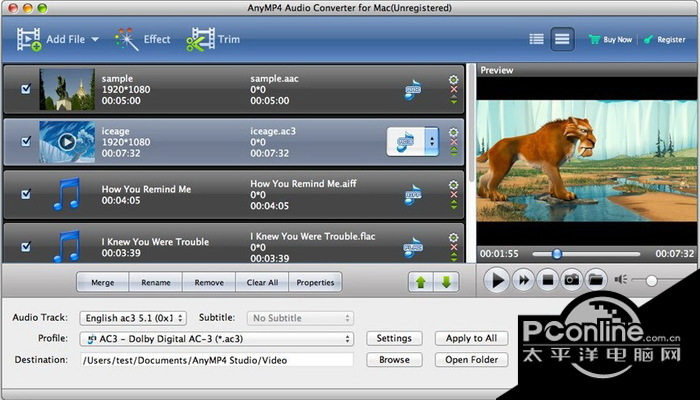This screenshot has height=400, width=700.
Task: Open the Audio Track dropdown
Action: 133,318
